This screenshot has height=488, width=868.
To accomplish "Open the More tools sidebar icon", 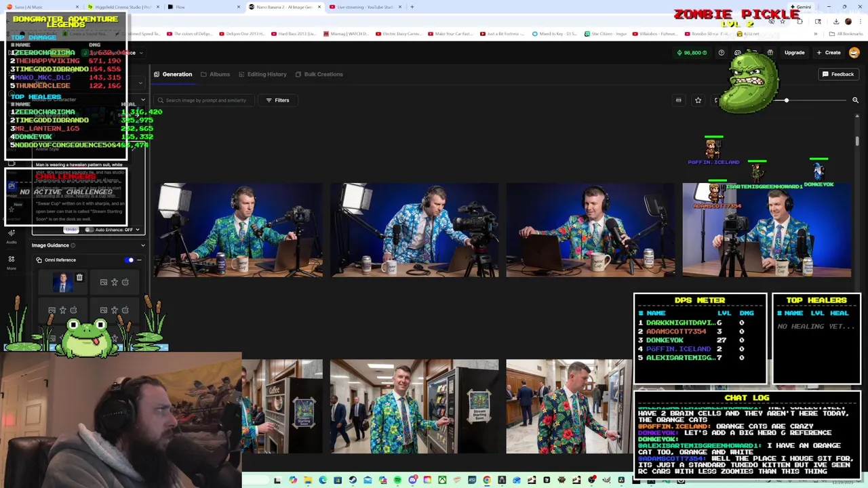I will tap(12, 262).
